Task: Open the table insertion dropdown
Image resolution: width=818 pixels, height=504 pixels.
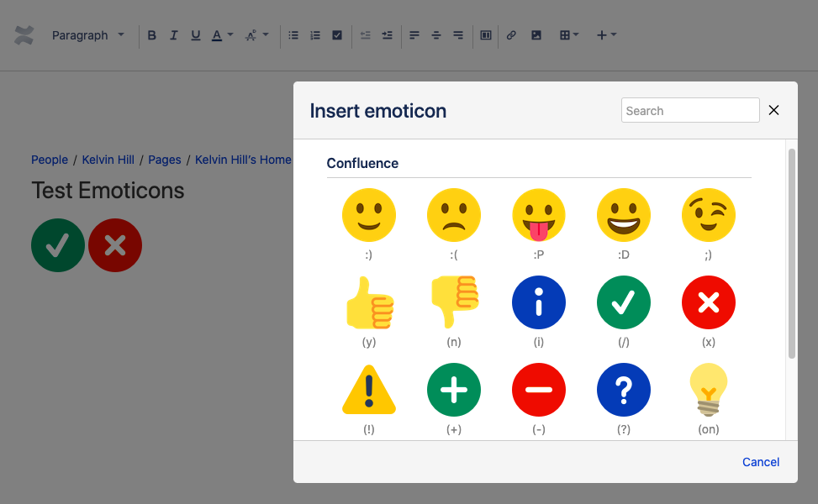Action: click(x=569, y=35)
